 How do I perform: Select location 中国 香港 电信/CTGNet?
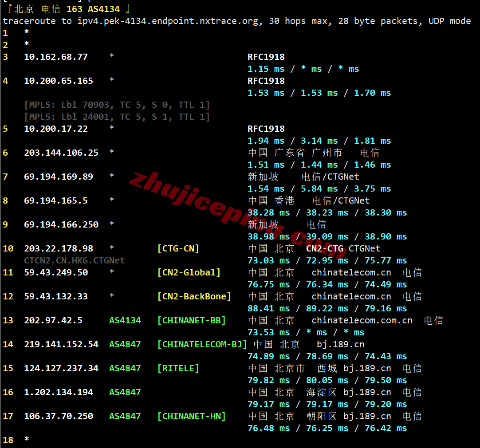[x=309, y=201]
